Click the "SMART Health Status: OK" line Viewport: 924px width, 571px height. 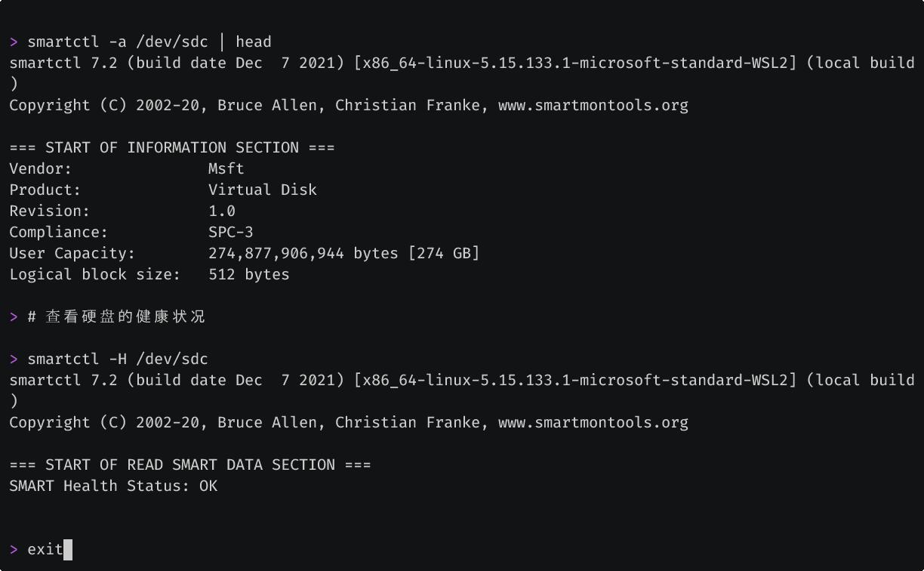coord(113,486)
